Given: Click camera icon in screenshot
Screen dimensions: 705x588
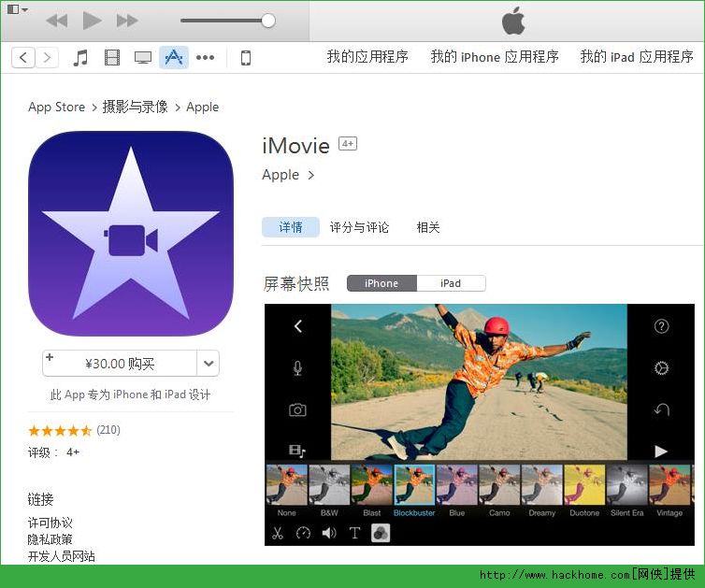Looking at the screenshot, I should point(297,409).
